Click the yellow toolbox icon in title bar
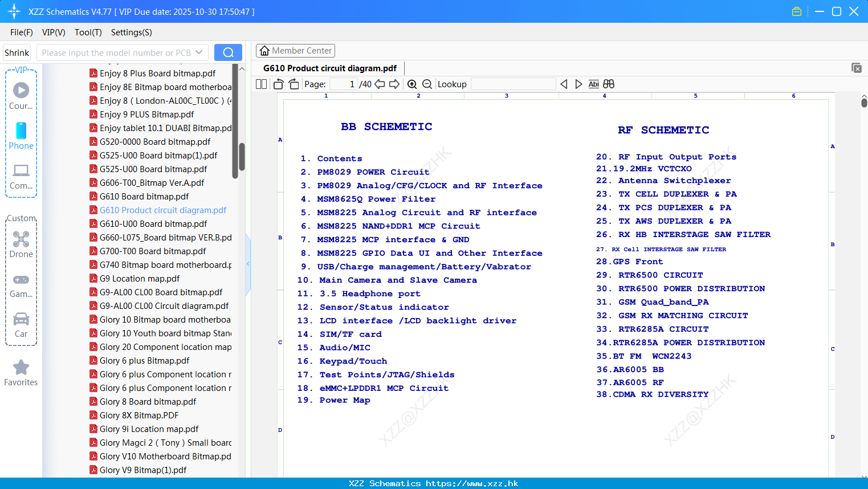The image size is (868, 489). [797, 11]
